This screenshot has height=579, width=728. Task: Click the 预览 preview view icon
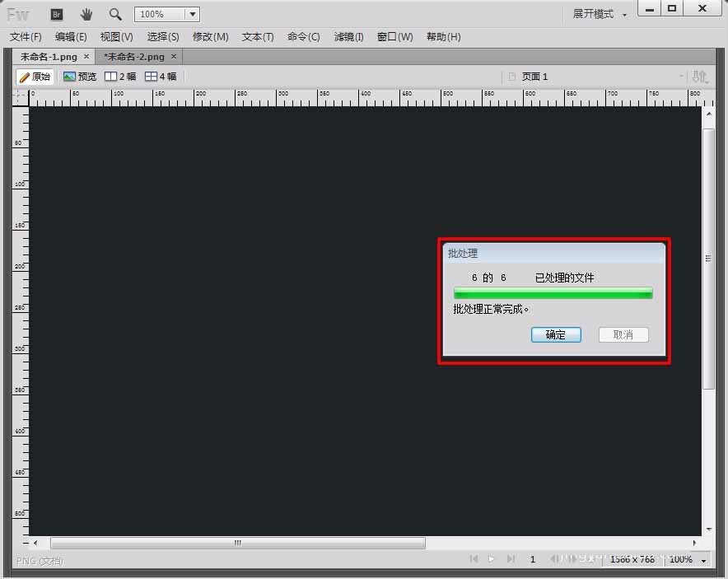click(x=79, y=76)
